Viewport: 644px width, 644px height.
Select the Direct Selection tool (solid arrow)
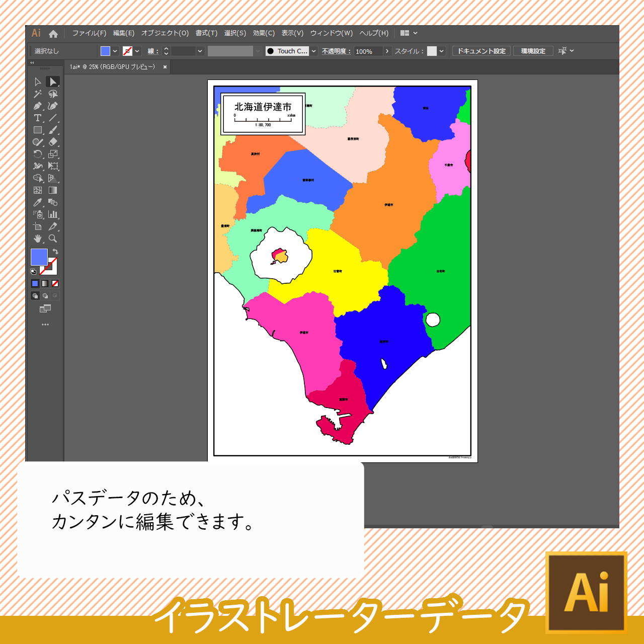53,82
